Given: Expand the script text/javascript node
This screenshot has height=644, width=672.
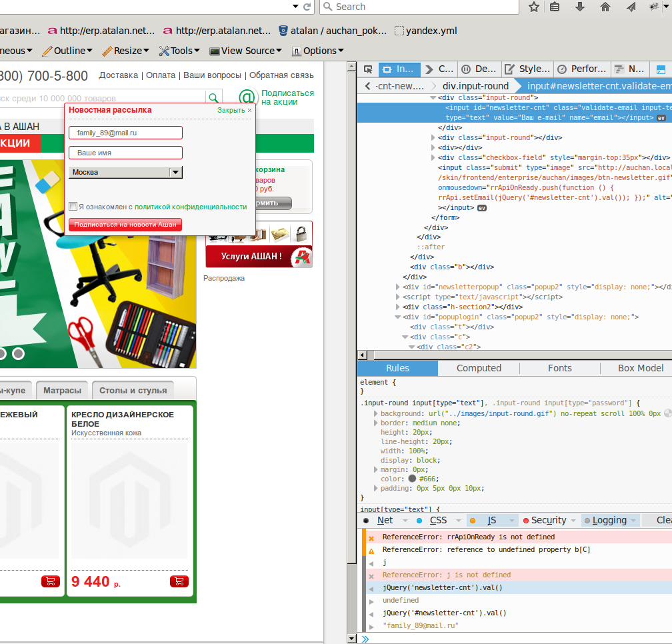Looking at the screenshot, I should [x=398, y=297].
